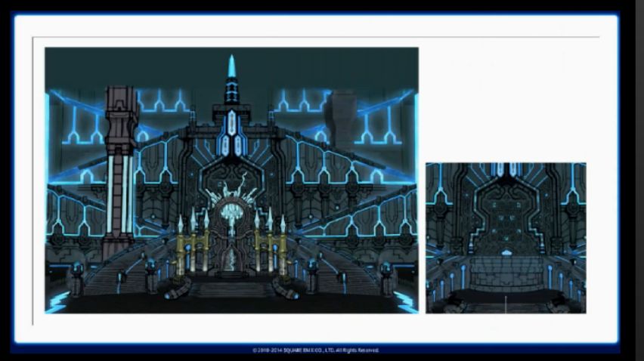
Task: Select the smaller altar concept art image
Action: pyautogui.click(x=505, y=237)
